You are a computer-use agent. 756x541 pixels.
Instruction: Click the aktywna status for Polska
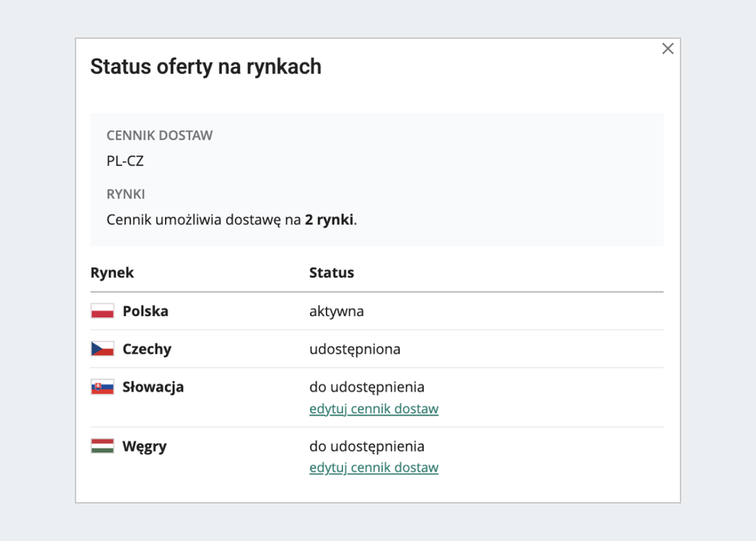[336, 311]
